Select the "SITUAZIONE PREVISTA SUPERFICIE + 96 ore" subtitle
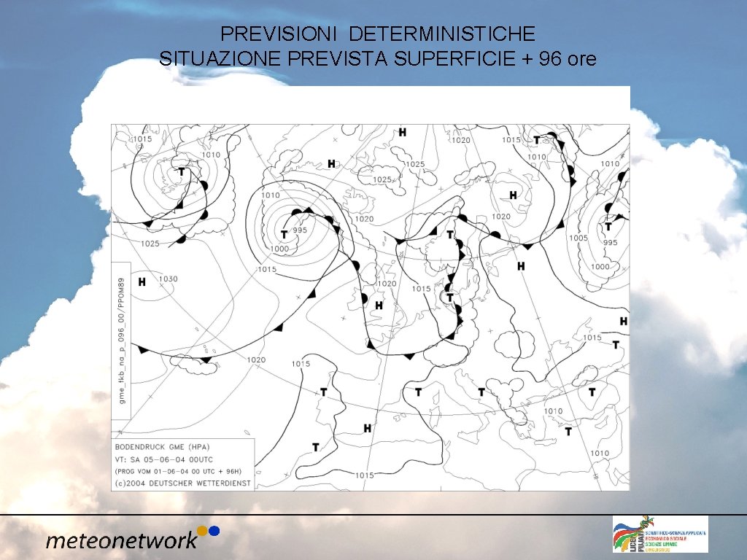The height and width of the screenshot is (560, 747). coord(377,58)
